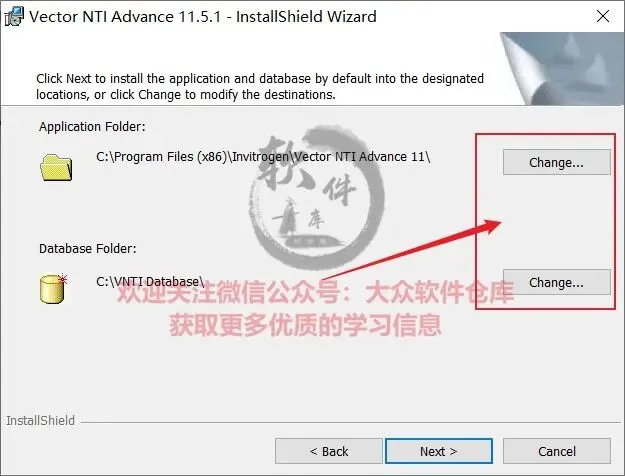Click the Vector NTI Advance window title text
Screen dimensions: 625x476
click(x=202, y=17)
